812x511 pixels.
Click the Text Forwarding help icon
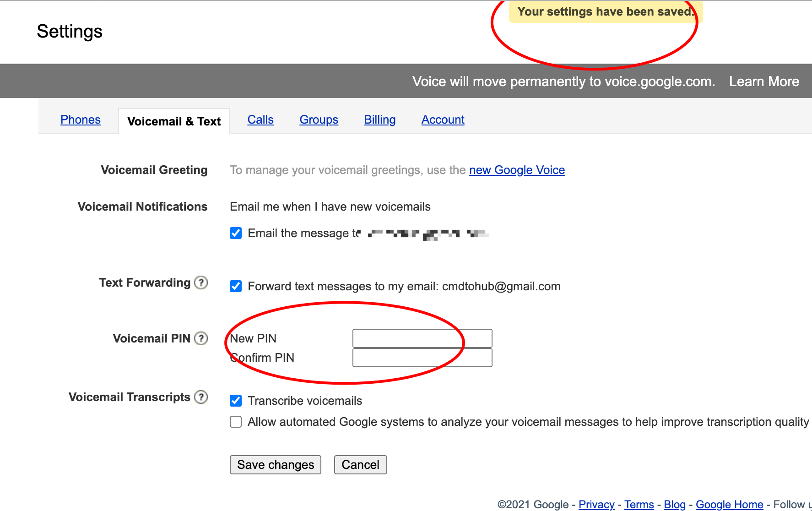(x=201, y=283)
